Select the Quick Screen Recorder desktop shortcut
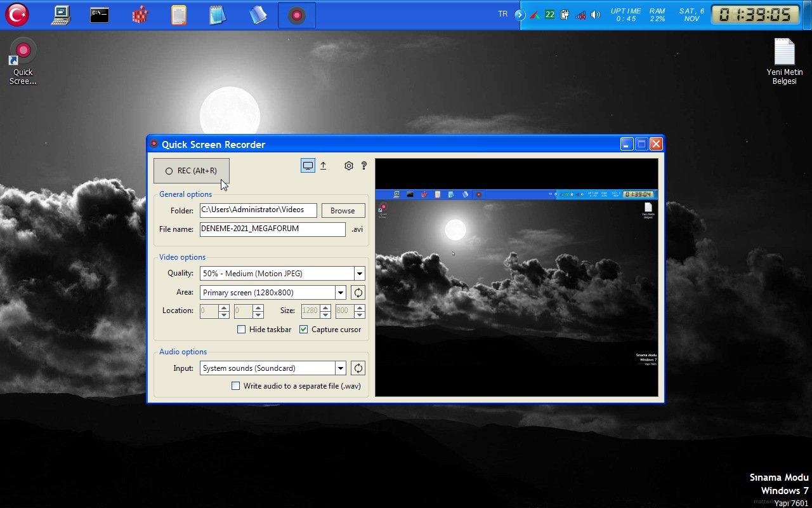This screenshot has width=812, height=508. tap(23, 62)
